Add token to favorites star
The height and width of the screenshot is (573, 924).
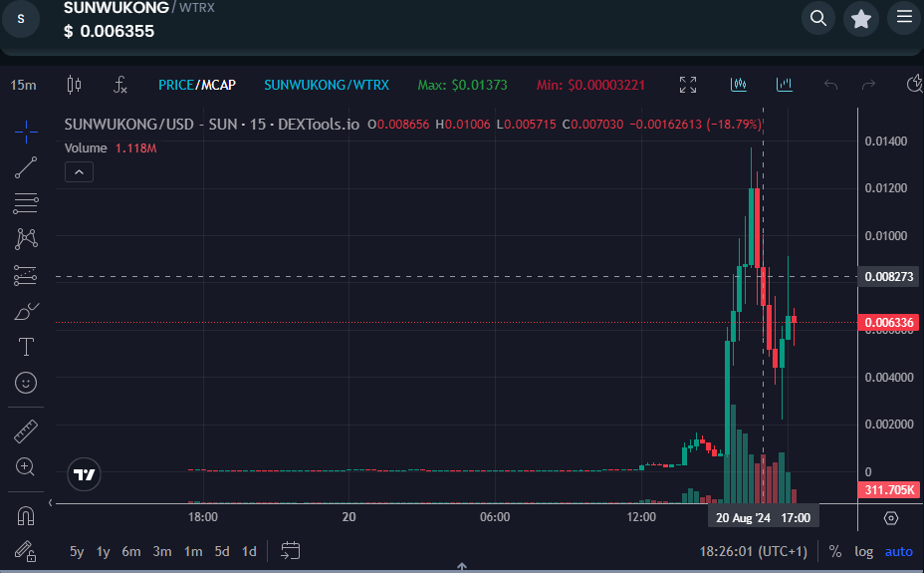[861, 18]
